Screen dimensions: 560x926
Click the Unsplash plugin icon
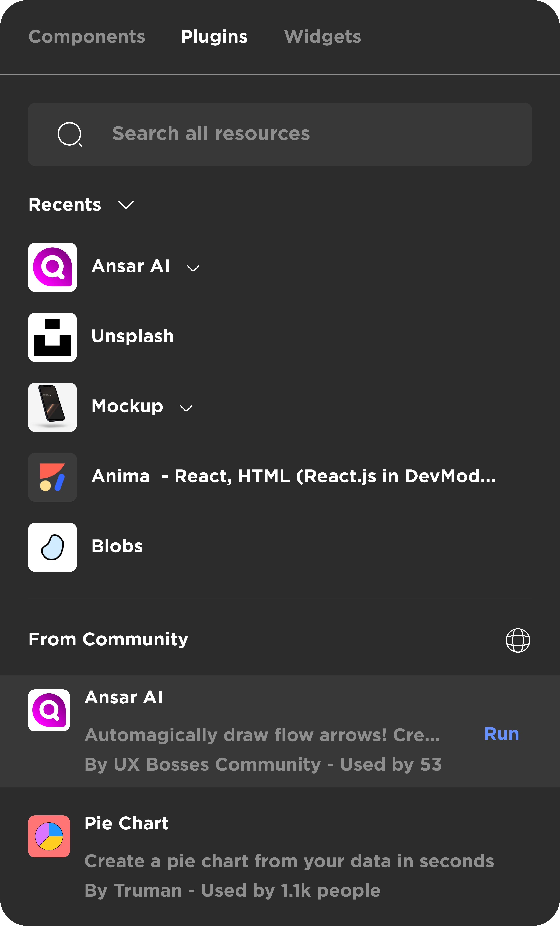[52, 337]
